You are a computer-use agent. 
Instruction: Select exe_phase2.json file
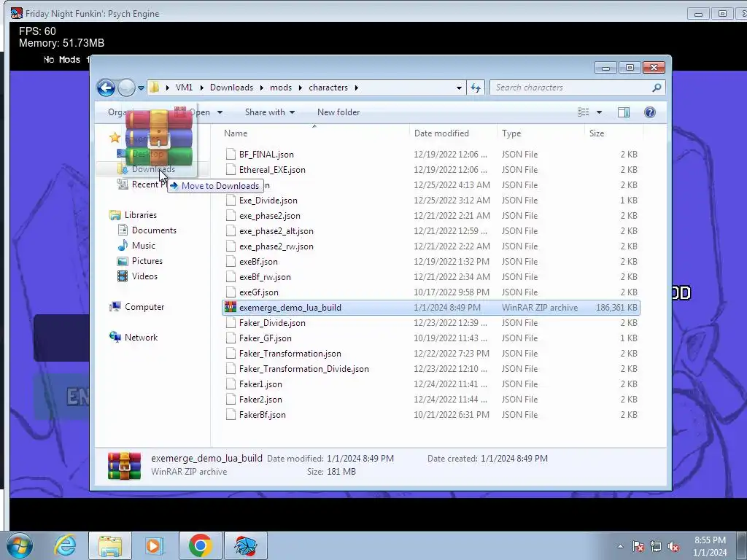click(x=270, y=216)
